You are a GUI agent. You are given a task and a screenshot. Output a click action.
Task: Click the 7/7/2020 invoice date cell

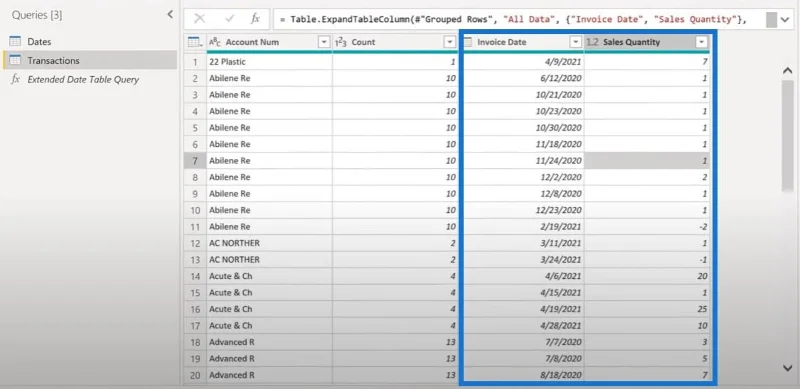[x=523, y=342]
